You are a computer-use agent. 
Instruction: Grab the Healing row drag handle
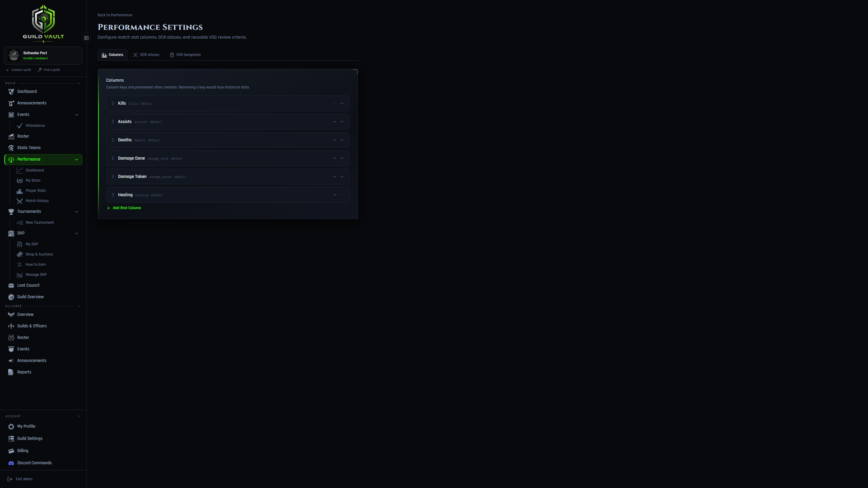[x=113, y=195]
